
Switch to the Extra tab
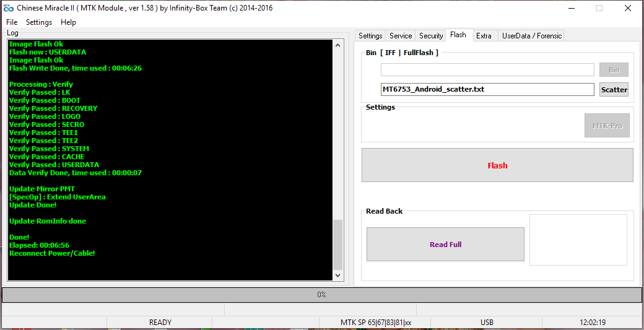pos(484,36)
